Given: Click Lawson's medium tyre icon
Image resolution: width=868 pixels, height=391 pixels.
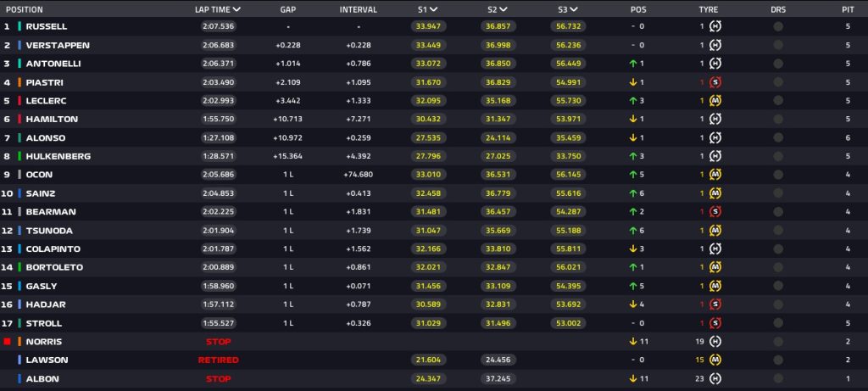Looking at the screenshot, I should pos(715,360).
